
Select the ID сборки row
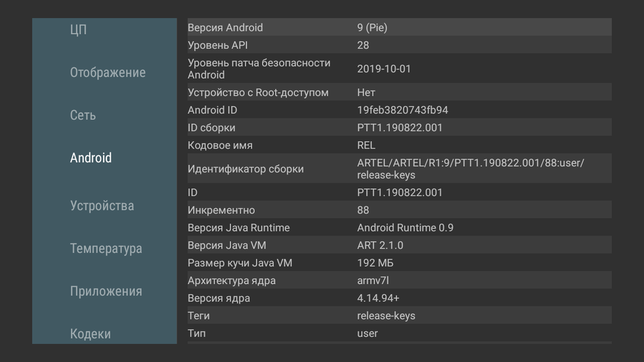coord(399,128)
